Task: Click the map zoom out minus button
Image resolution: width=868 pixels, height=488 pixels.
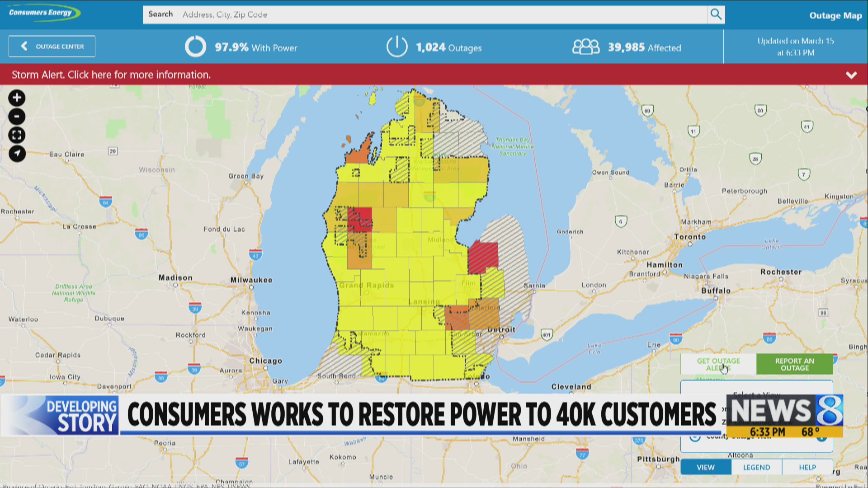Action: tap(17, 117)
